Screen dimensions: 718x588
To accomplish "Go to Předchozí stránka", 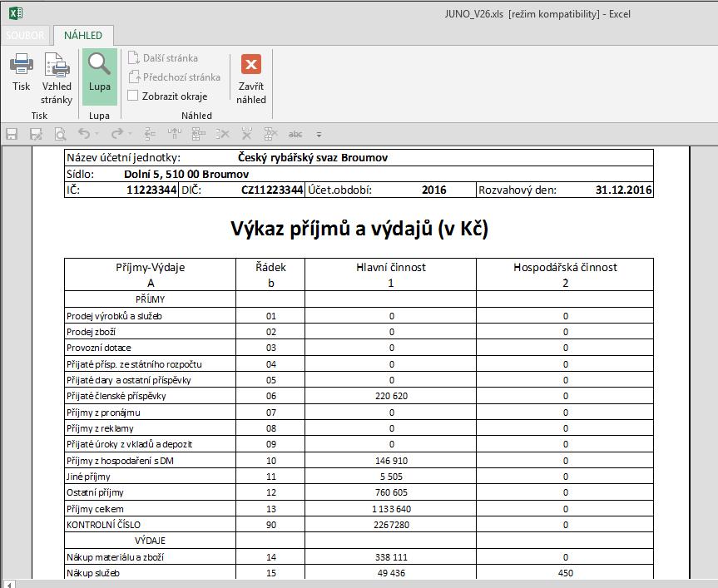I will click(x=175, y=77).
